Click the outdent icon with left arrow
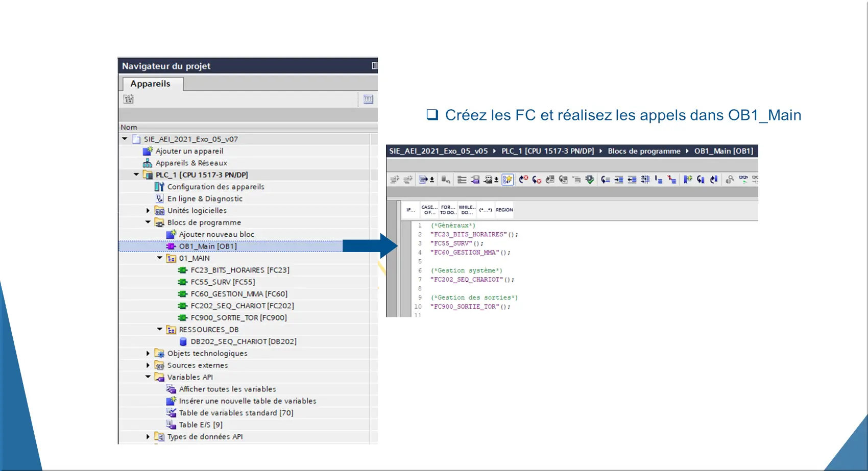Screen dimensions: 868x471 (x=632, y=179)
